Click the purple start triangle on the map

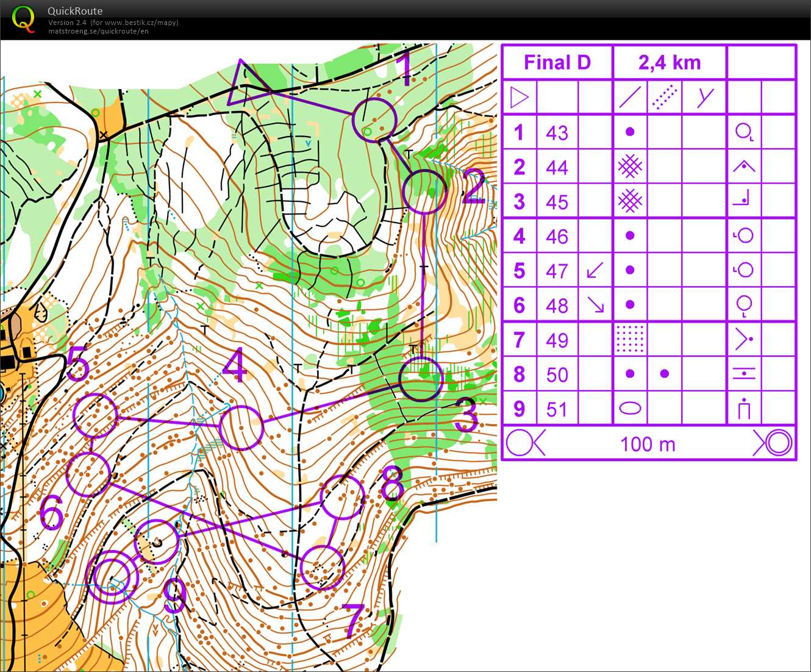(x=245, y=85)
